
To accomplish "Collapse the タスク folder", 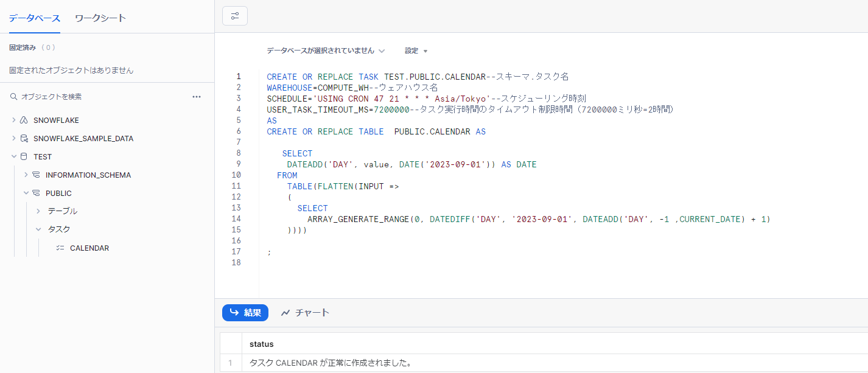I will click(38, 229).
